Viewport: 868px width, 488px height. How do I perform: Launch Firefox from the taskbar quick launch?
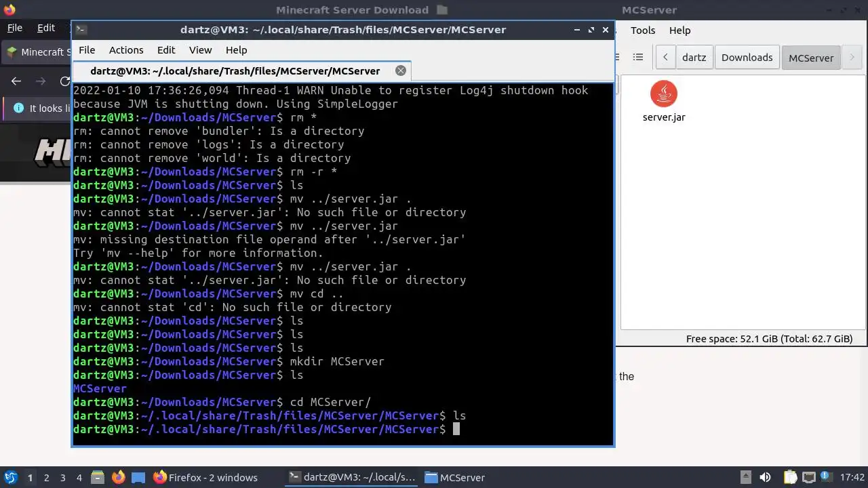pos(118,477)
